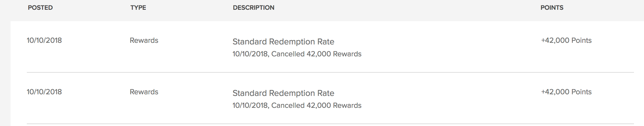This screenshot has height=126, width=644.
Task: Click first row's Cancelled 42,000 Rewards text
Action: coord(316,54)
